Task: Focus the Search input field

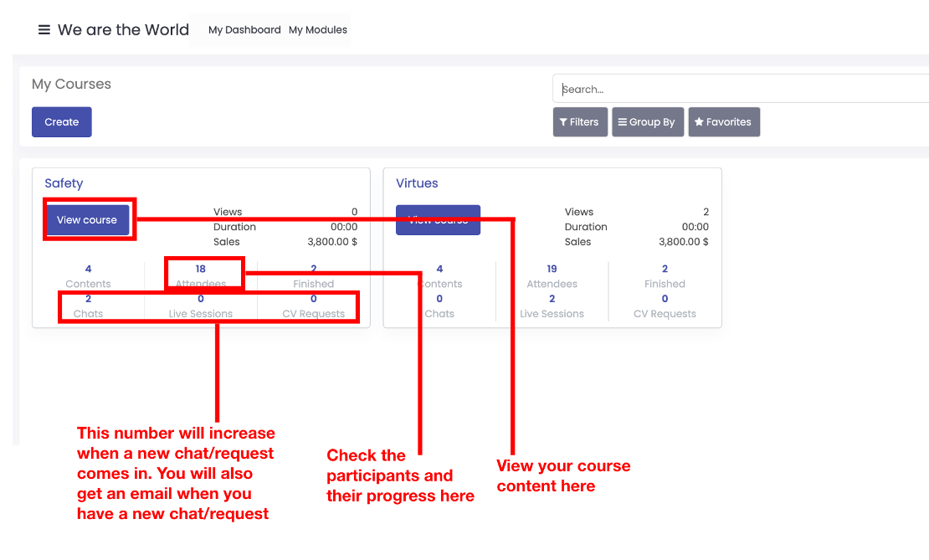Action: click(741, 90)
